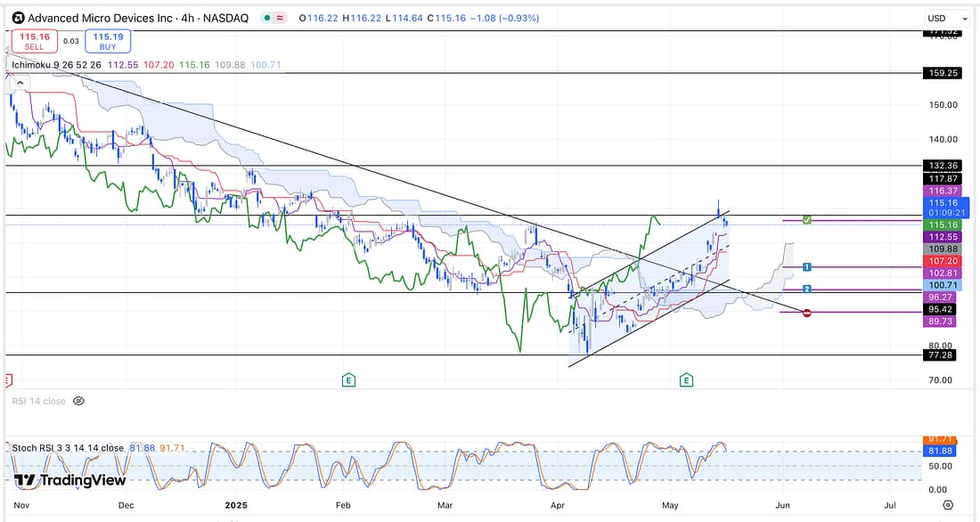Open time axis settings gear

(947, 504)
